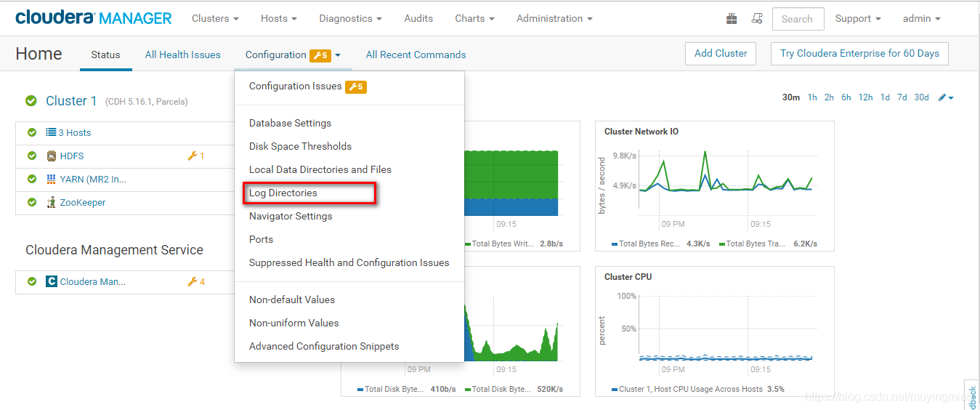Image resolution: width=980 pixels, height=410 pixels.
Task: Click green health check beside Cloudera Man...
Action: 32,281
